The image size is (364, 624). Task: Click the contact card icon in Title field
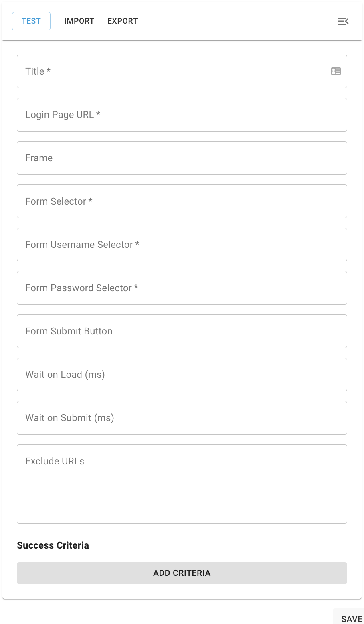point(336,71)
